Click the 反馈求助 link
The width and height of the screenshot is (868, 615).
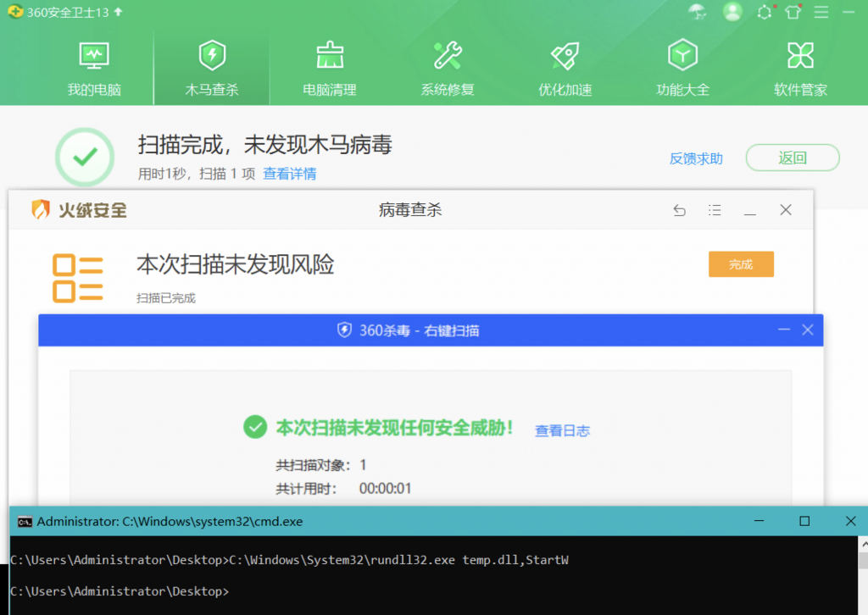696,158
